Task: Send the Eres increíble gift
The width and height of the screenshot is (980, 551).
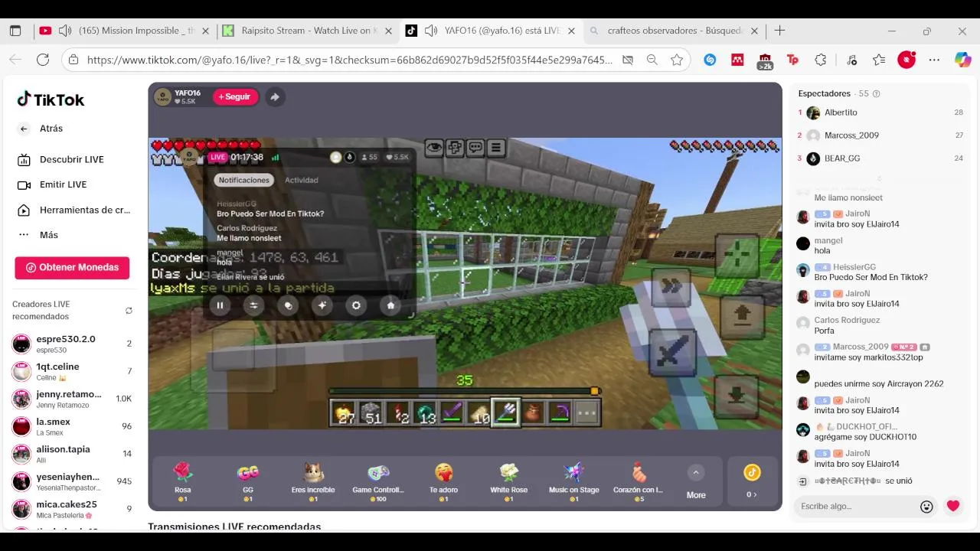Action: tap(313, 482)
